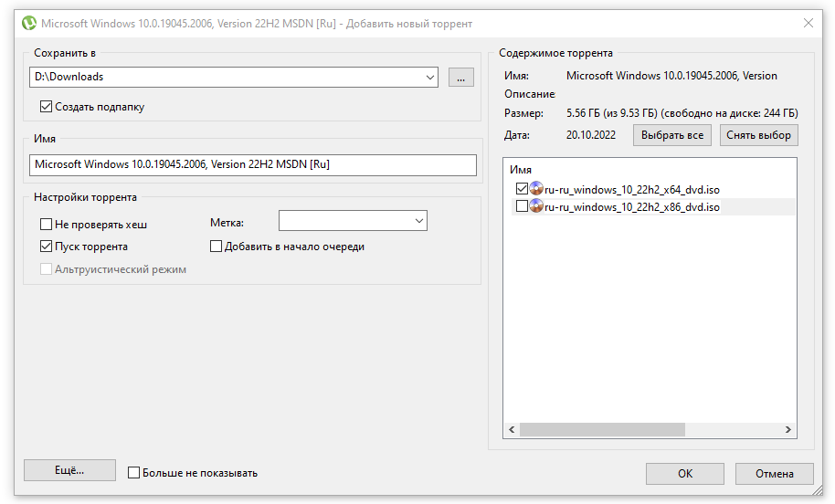The image size is (835, 504).
Task: Close the add torrent dialog window
Action: [x=808, y=23]
